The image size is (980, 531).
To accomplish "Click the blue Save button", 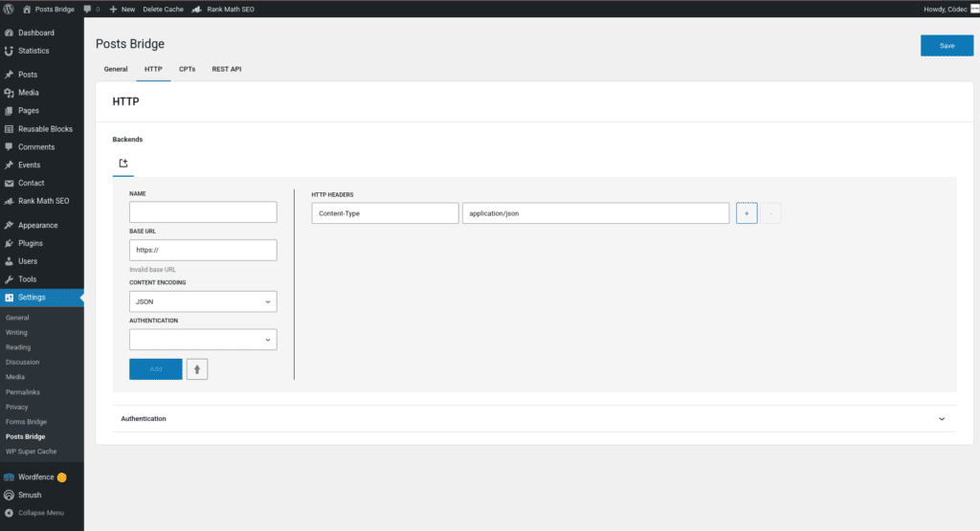I will click(947, 46).
